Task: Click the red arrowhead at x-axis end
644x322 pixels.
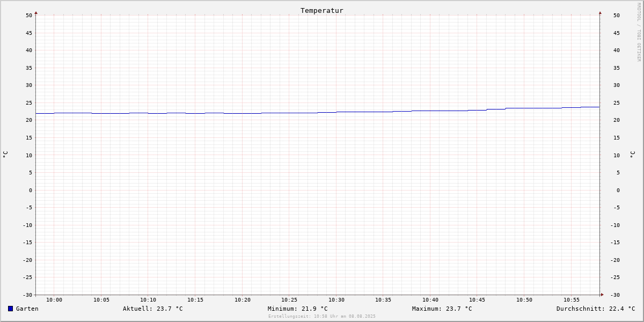Action: click(602, 295)
